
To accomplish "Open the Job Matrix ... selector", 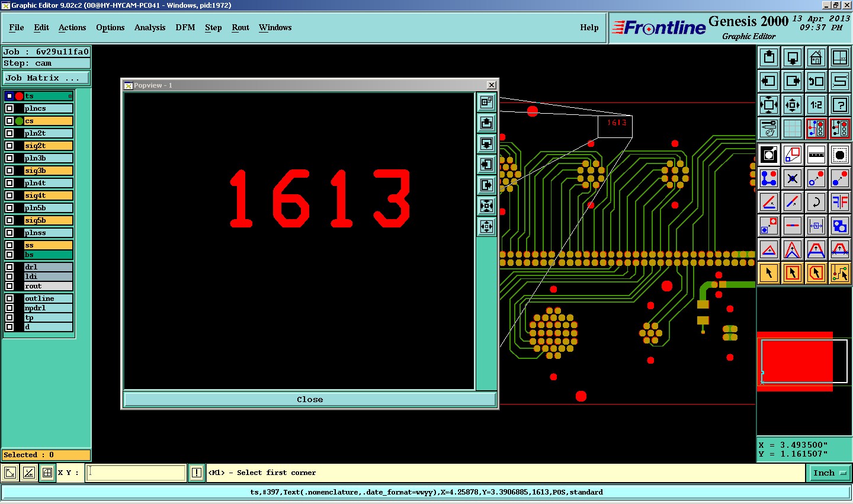I will pyautogui.click(x=46, y=78).
